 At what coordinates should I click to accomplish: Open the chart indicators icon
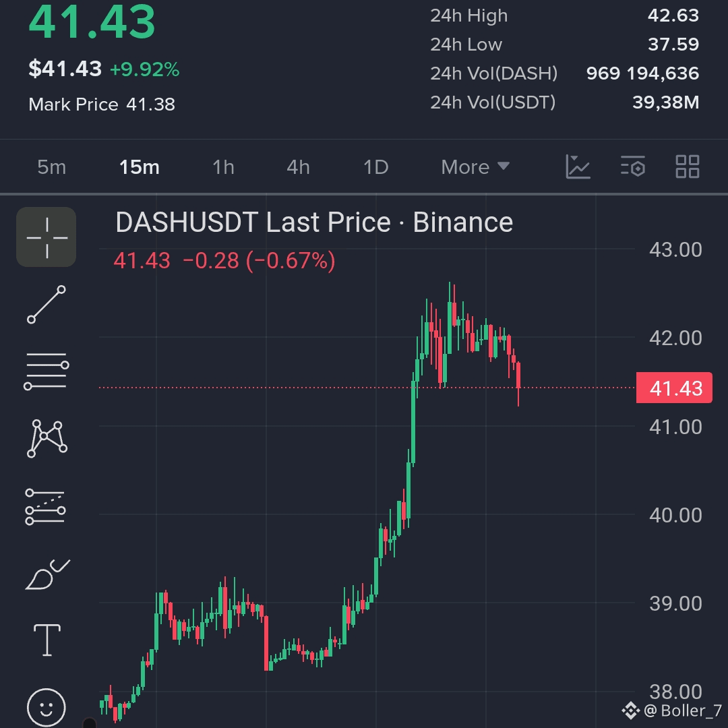click(x=578, y=166)
